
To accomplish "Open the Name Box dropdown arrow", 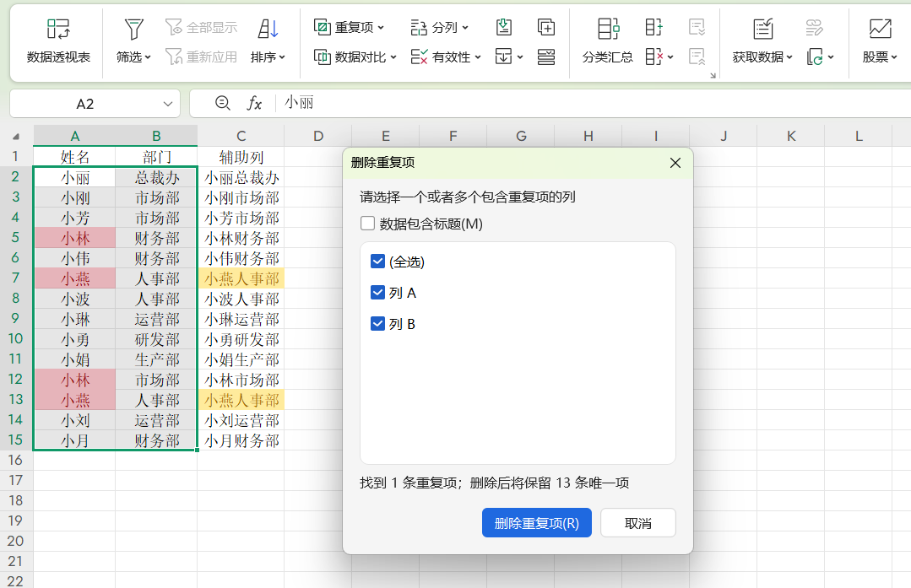I will pyautogui.click(x=167, y=104).
